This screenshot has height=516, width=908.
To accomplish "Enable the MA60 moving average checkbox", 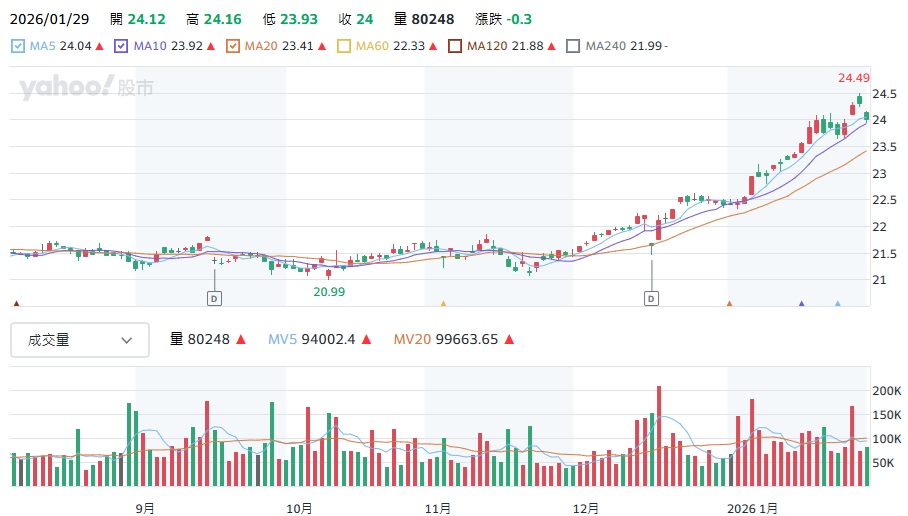I will [x=344, y=46].
